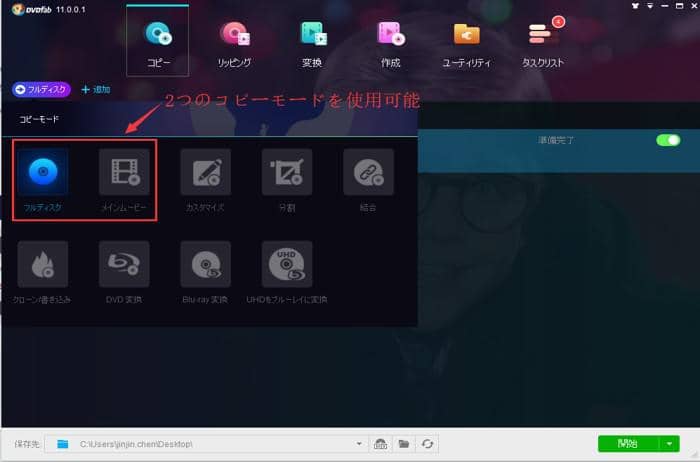
Task: Browse with the output folder icon
Action: [x=404, y=444]
